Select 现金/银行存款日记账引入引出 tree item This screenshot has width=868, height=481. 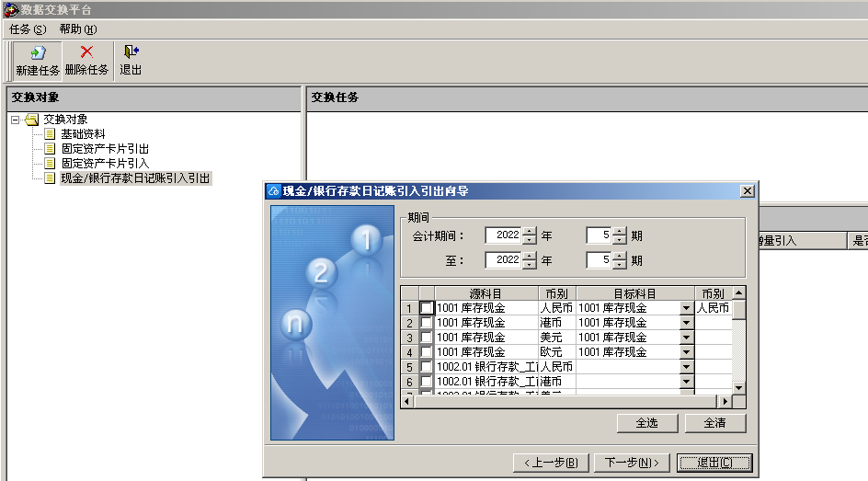(135, 178)
